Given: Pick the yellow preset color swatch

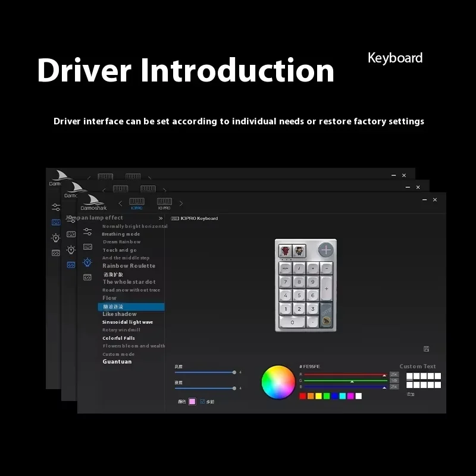Looking at the screenshot, I should point(318,396).
